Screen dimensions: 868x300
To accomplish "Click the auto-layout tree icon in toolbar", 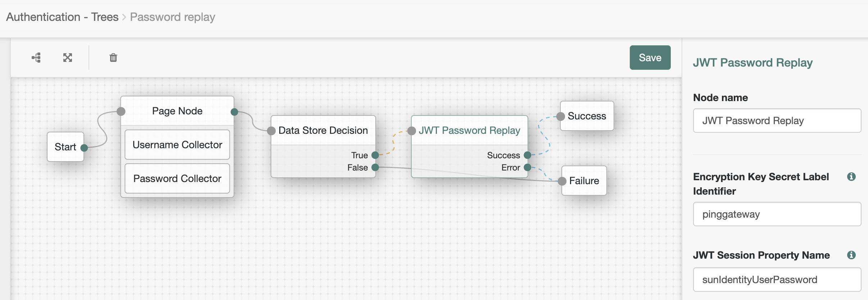I will [x=36, y=58].
